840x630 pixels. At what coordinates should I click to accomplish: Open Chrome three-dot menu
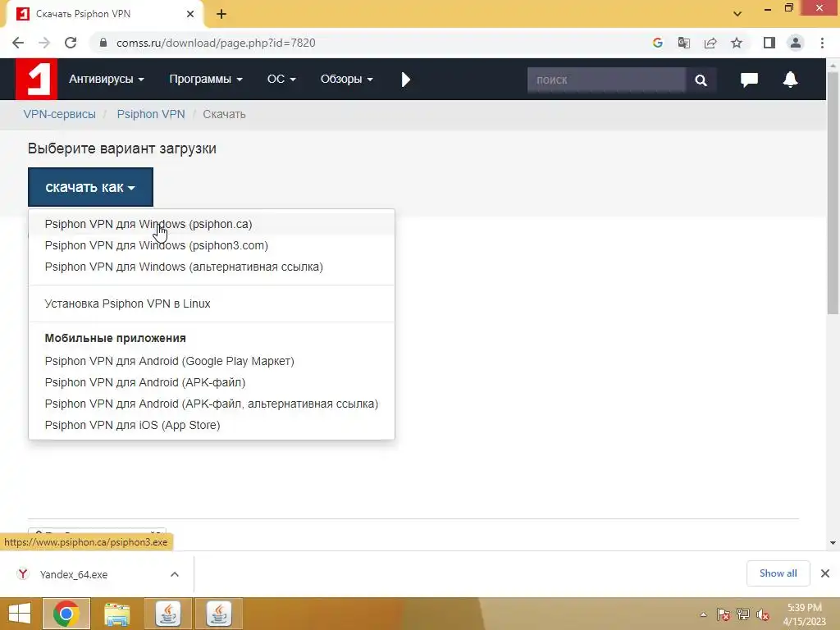[x=822, y=43]
